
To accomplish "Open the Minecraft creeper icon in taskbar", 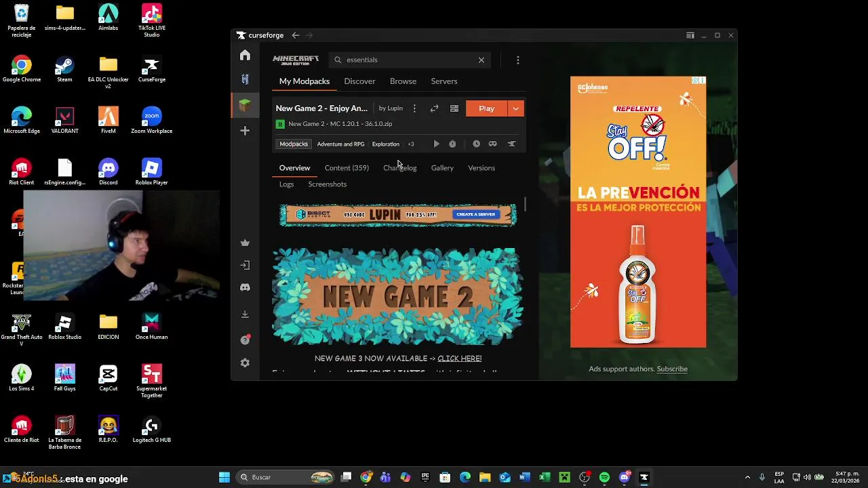I will coord(564,477).
